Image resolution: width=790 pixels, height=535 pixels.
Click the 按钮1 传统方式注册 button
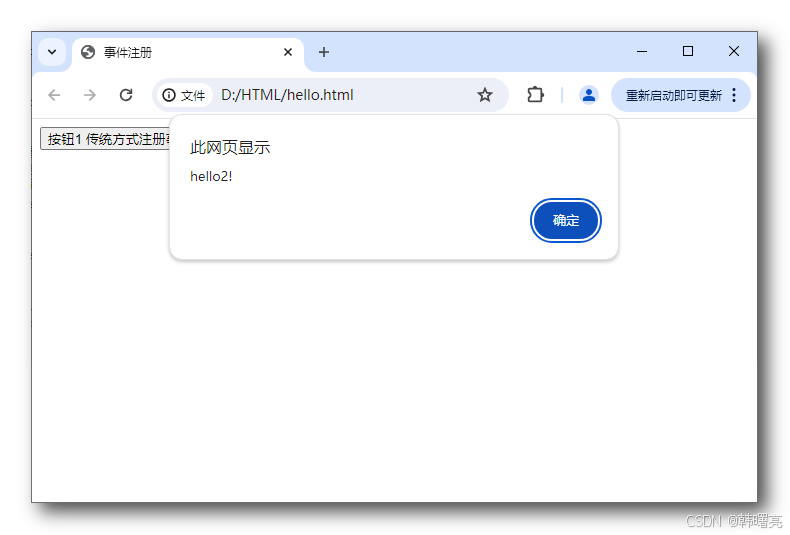pyautogui.click(x=106, y=139)
